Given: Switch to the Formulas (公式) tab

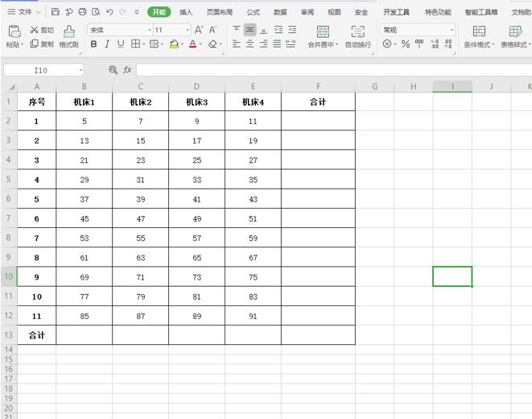Looking at the screenshot, I should 253,12.
